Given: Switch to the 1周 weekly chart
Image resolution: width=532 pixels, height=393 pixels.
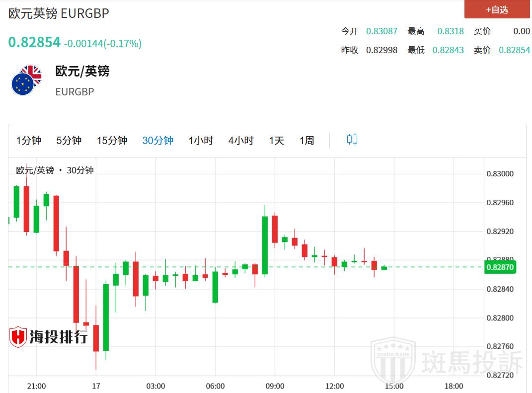Looking at the screenshot, I should [306, 141].
